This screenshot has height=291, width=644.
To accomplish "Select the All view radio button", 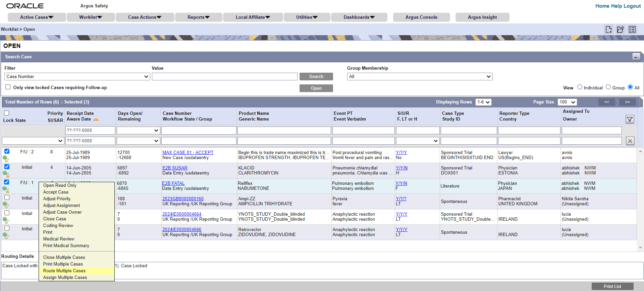I will point(630,87).
